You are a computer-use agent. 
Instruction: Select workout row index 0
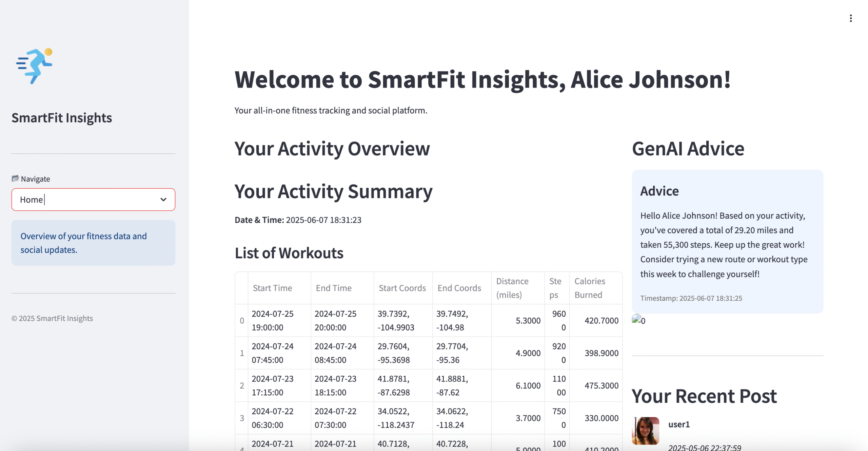click(x=242, y=321)
